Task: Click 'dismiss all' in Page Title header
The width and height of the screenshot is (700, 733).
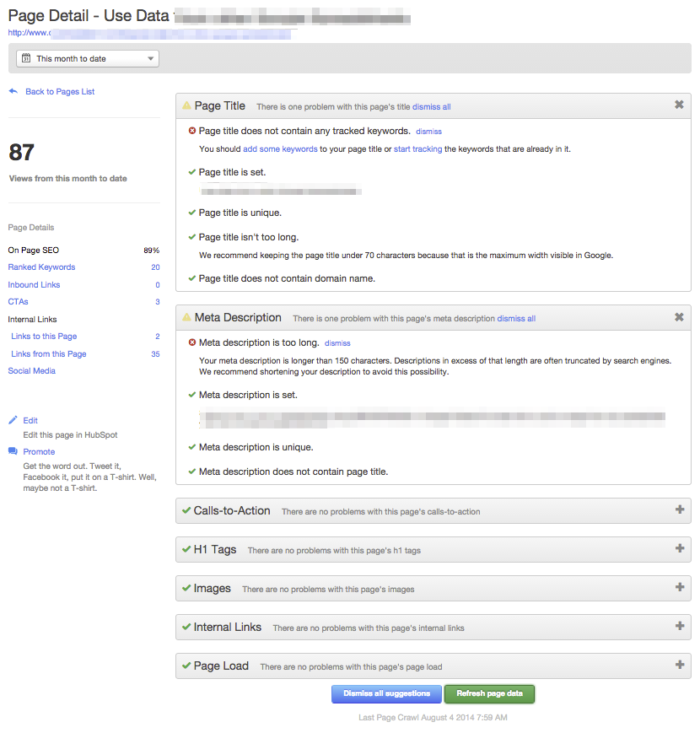Action: click(x=431, y=106)
